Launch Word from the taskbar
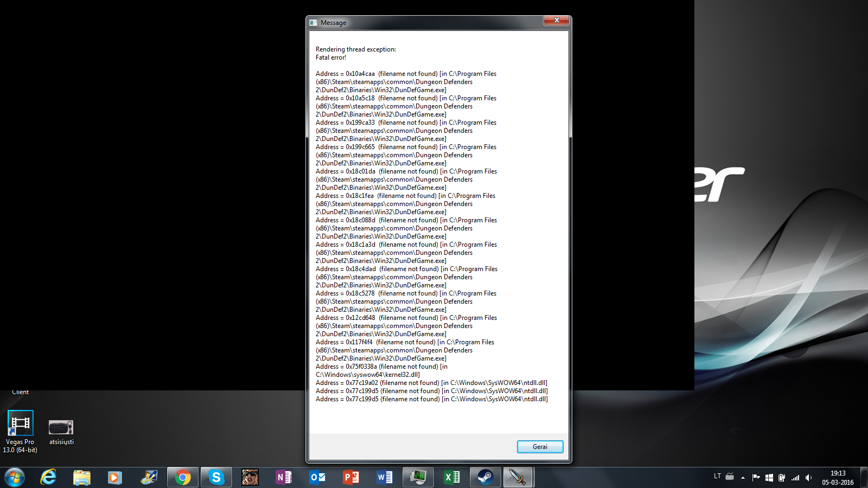 [385, 478]
